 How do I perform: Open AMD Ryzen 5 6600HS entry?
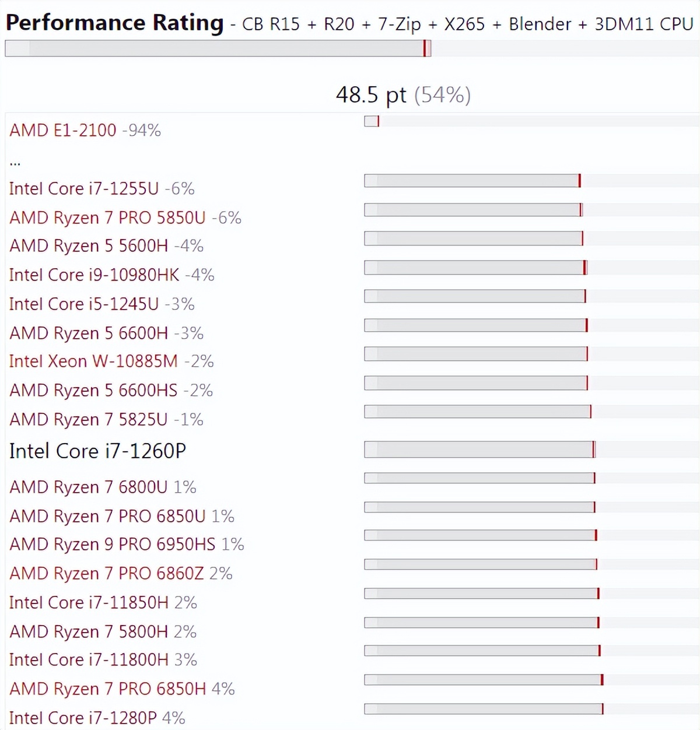[x=93, y=390]
